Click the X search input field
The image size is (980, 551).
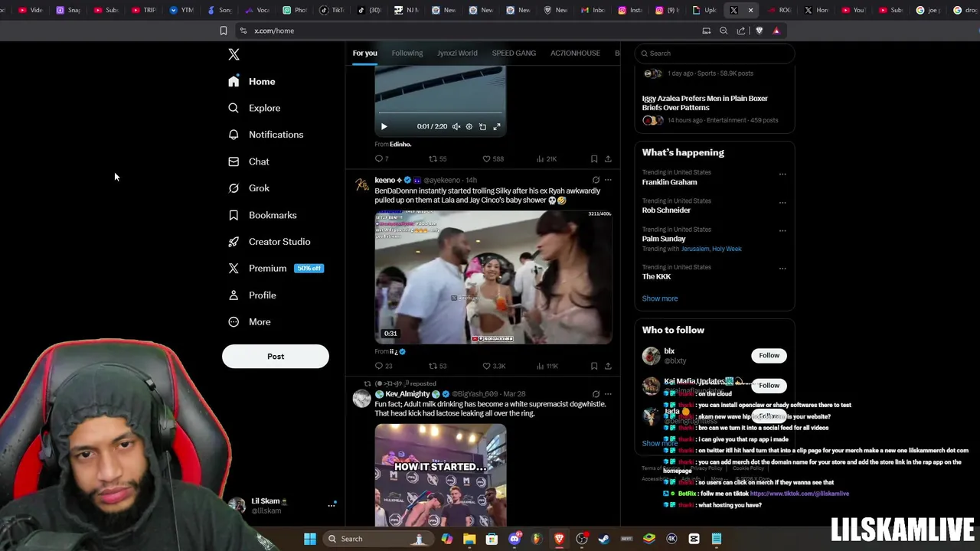point(715,53)
